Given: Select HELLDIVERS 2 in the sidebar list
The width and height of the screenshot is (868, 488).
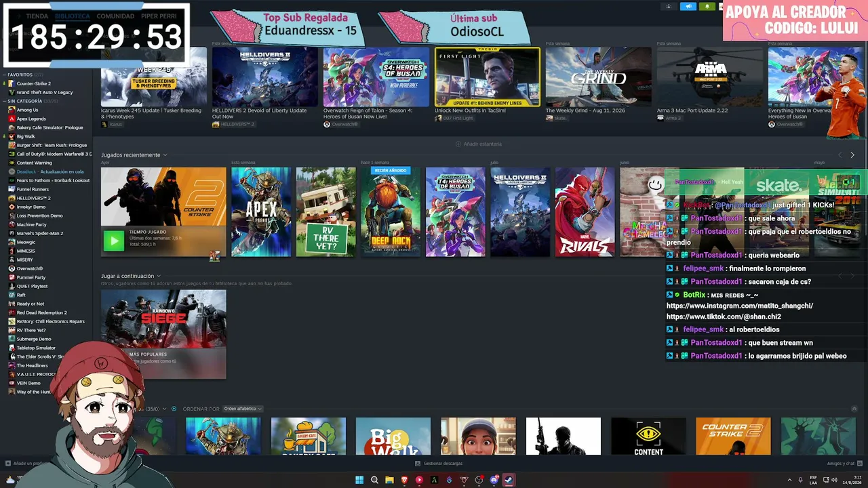Looking at the screenshot, I should pos(34,198).
